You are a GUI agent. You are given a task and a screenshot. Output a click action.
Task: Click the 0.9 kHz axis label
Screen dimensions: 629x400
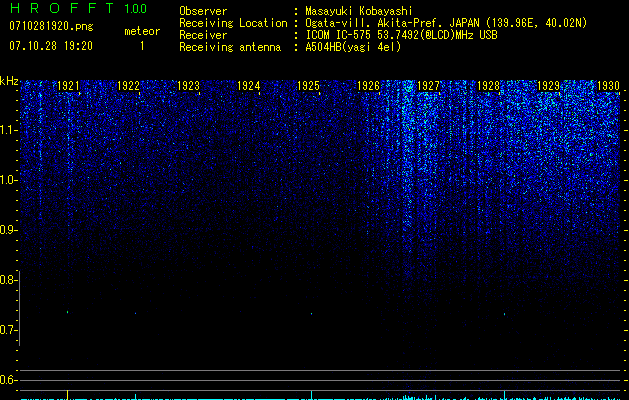pos(7,230)
